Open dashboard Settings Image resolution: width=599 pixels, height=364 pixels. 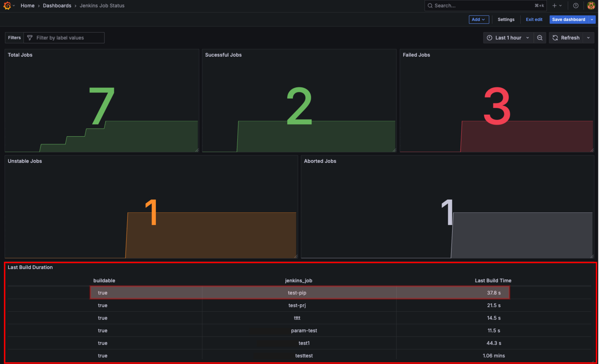pos(506,19)
